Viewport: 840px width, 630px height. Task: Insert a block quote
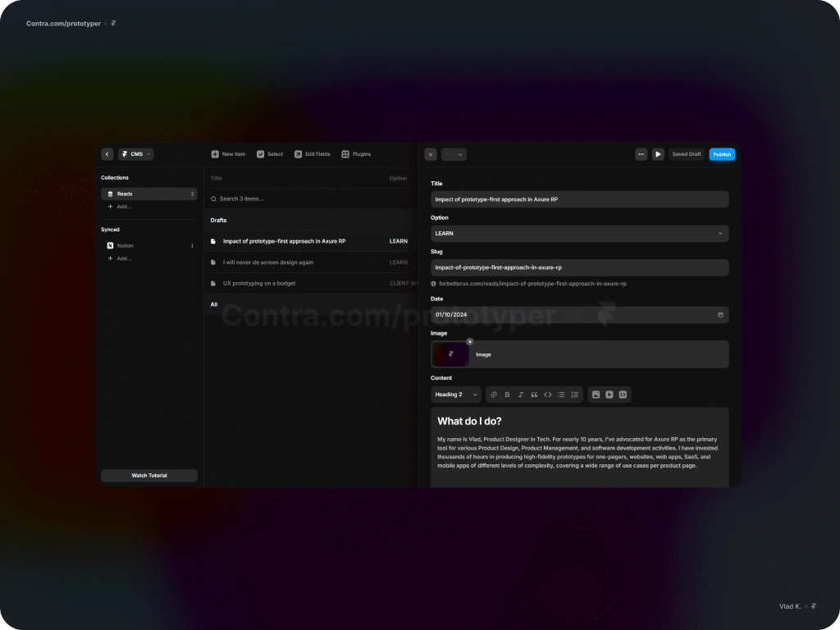[x=534, y=395]
